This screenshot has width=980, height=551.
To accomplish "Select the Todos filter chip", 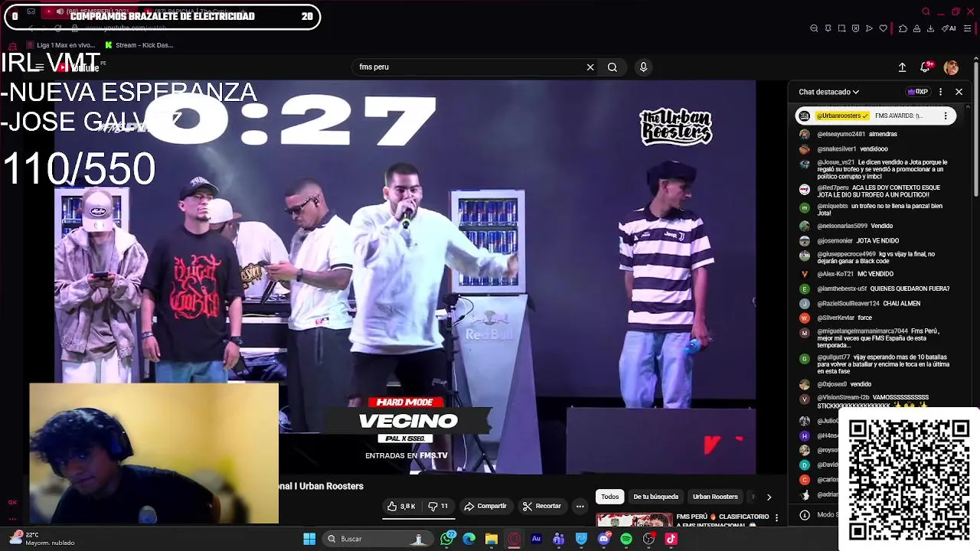I will (610, 497).
